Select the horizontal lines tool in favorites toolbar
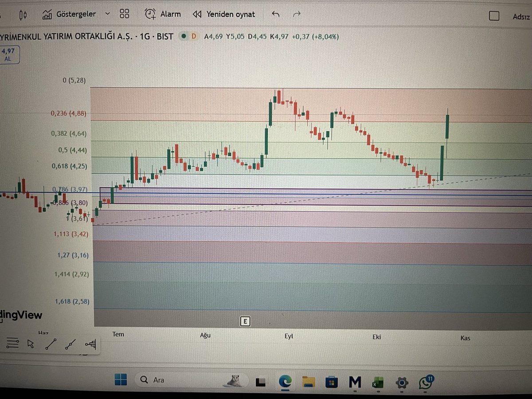 [13, 344]
